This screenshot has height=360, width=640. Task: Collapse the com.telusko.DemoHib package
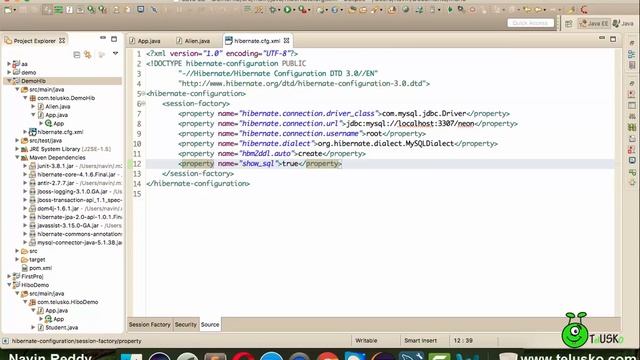click(x=25, y=98)
